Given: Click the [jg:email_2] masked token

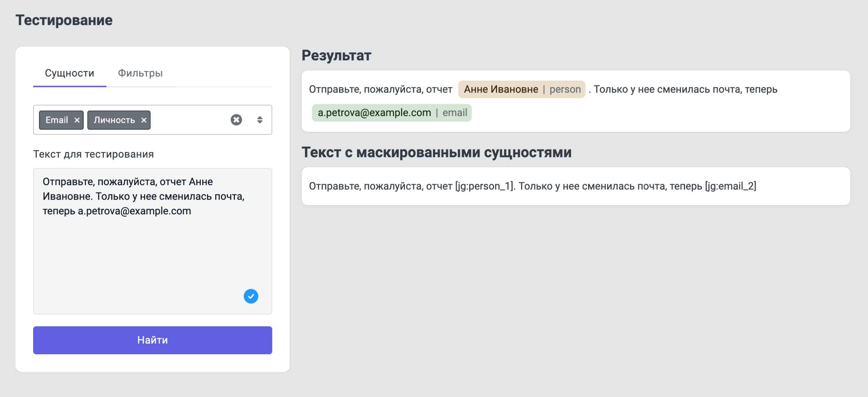Looking at the screenshot, I should point(730,186).
